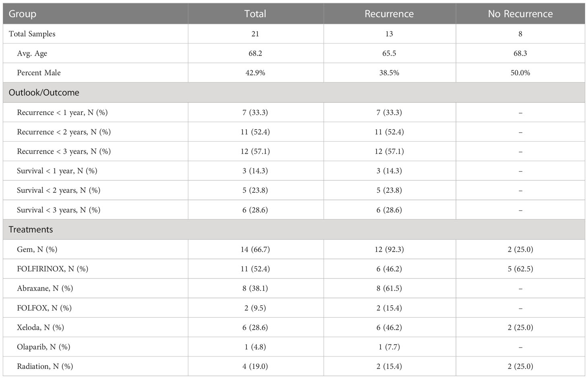
Task: Select the Total column header
Action: [x=255, y=14]
